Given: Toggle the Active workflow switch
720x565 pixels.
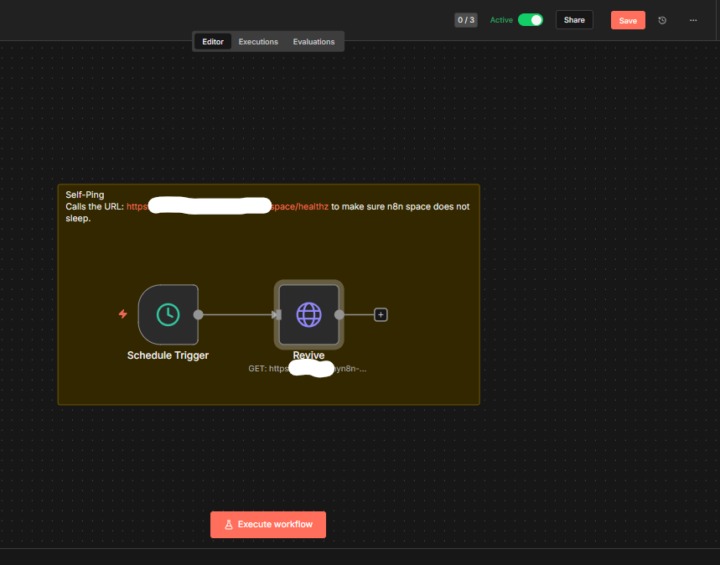Looking at the screenshot, I should point(530,20).
